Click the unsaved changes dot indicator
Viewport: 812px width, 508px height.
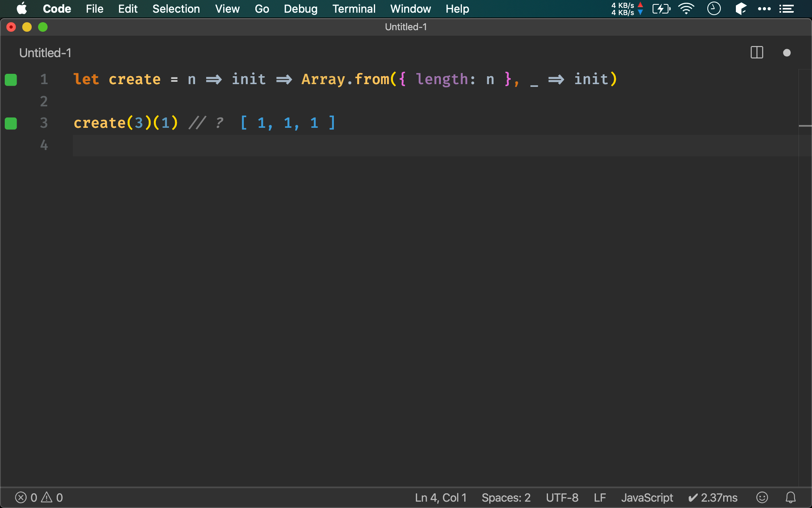click(787, 53)
